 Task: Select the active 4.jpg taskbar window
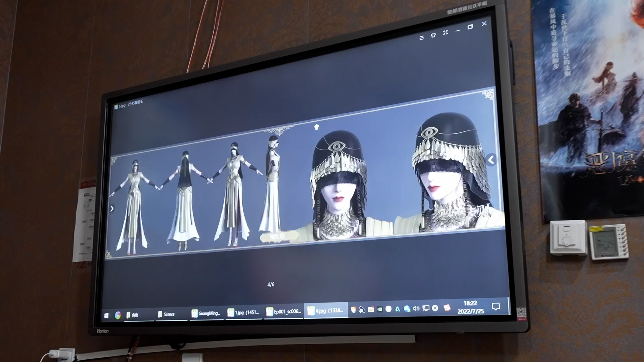(x=325, y=311)
